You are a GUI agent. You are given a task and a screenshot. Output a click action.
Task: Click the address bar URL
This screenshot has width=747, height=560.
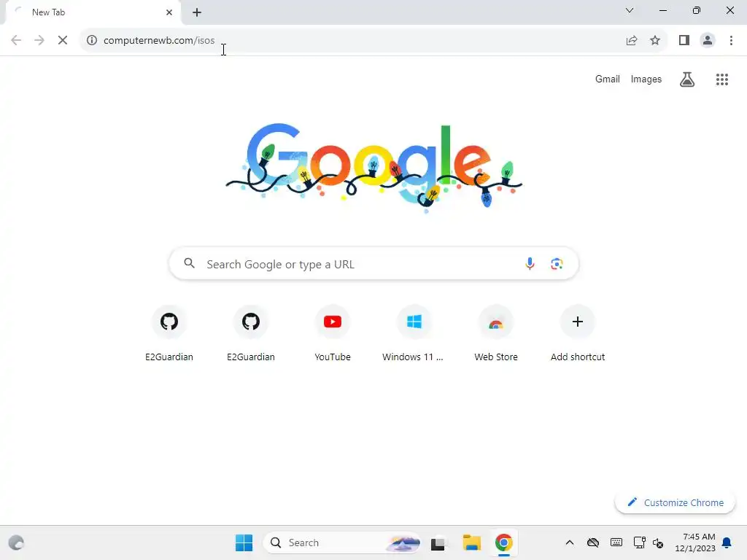click(x=159, y=41)
